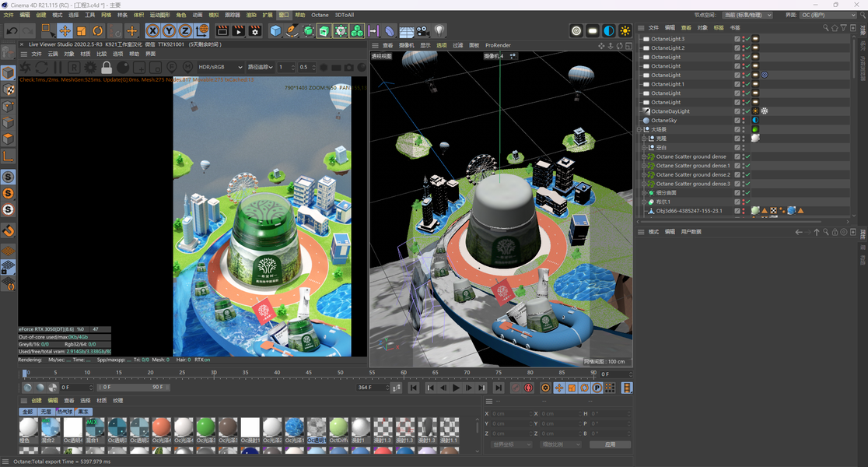Image resolution: width=868 pixels, height=467 pixels.
Task: Select the Obj3d66-4385247-155-23.1 object row
Action: [x=689, y=211]
